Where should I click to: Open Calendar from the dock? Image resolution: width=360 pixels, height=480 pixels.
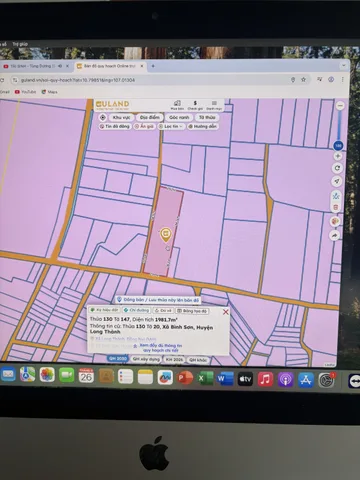(x=86, y=376)
